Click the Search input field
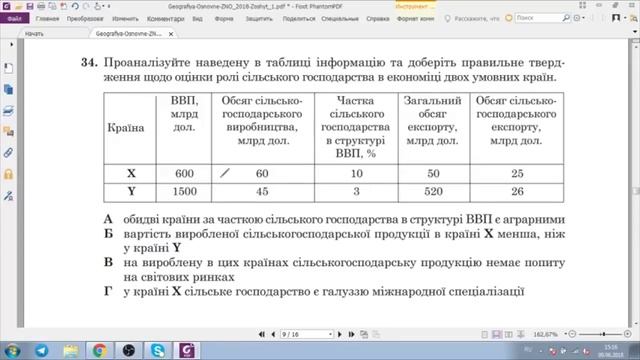The image size is (640, 360). tap(538, 18)
